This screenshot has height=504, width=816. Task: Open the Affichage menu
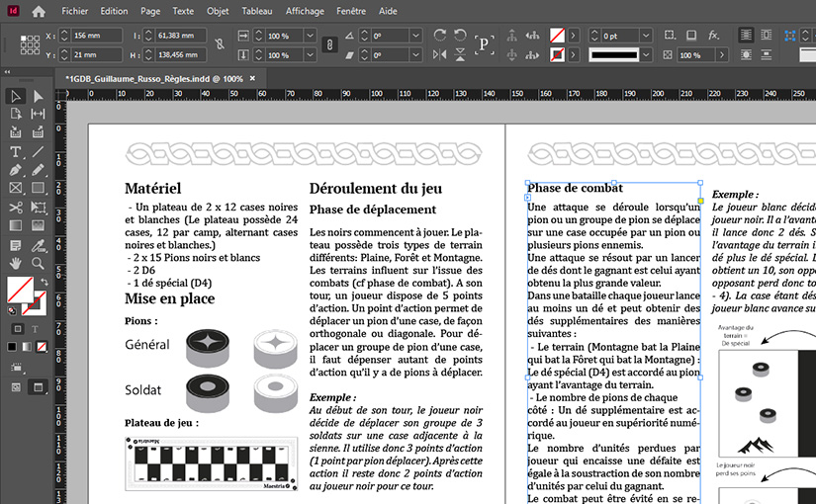pos(305,11)
